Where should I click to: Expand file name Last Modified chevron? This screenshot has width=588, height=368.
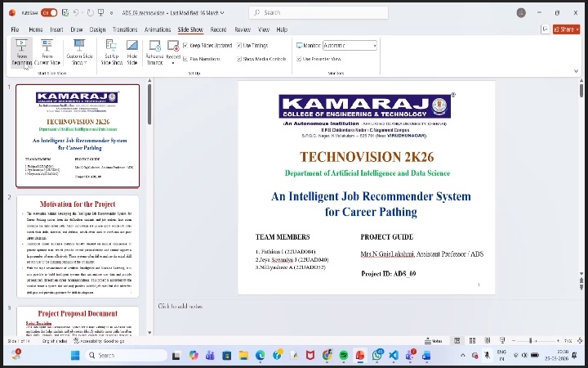[222, 13]
